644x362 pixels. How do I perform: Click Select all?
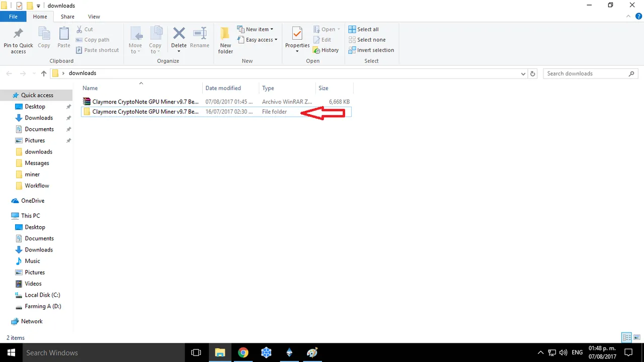coord(363,29)
